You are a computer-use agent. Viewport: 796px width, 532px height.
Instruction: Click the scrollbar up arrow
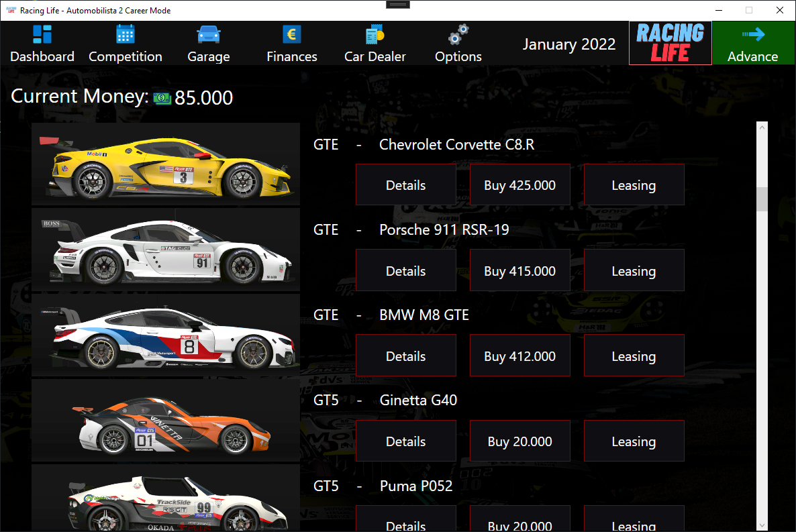[762, 127]
